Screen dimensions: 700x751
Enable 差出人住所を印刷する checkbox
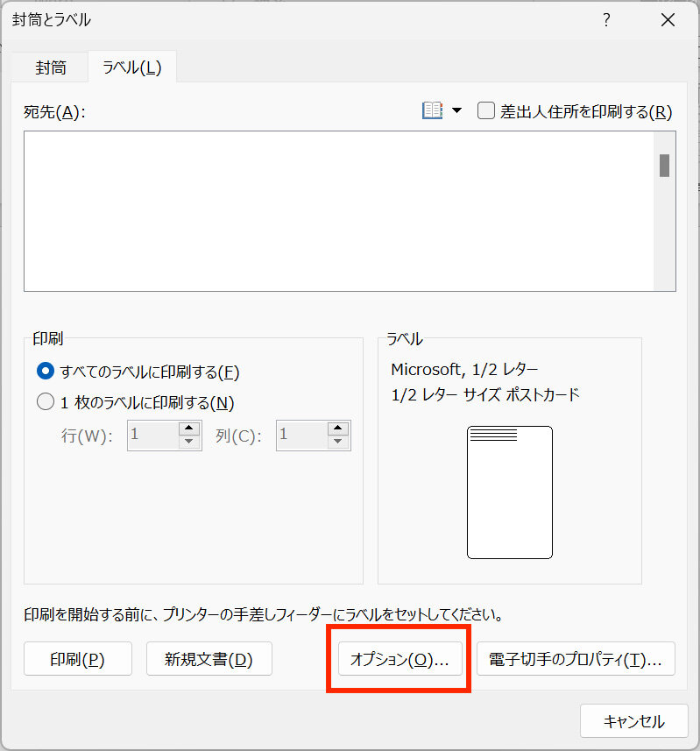coord(486,110)
